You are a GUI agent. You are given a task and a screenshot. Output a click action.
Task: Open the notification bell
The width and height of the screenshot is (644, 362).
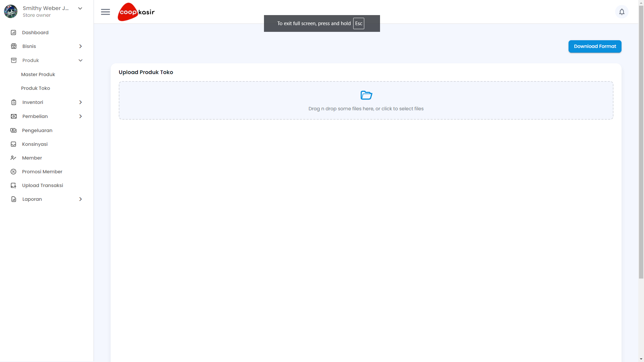[622, 12]
